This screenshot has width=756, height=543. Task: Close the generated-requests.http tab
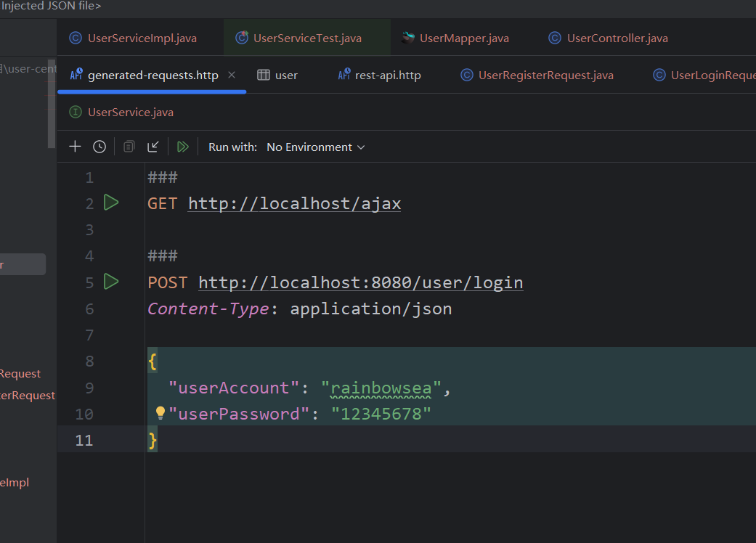tap(232, 75)
